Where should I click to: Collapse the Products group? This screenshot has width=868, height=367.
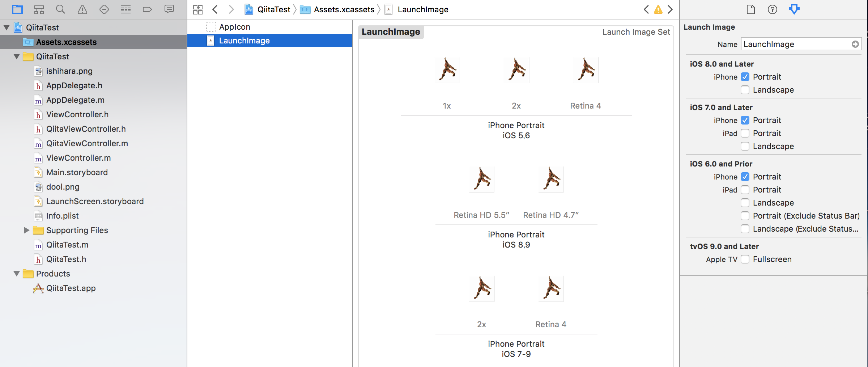click(x=17, y=274)
